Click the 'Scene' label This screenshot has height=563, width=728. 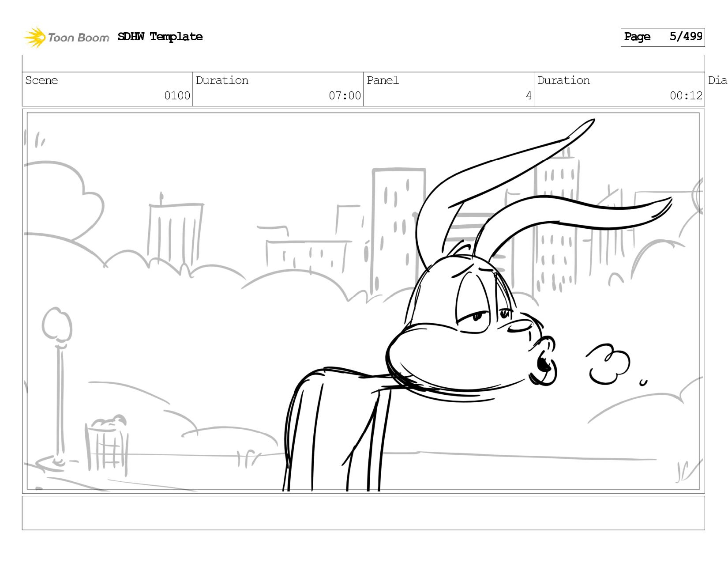pos(41,80)
